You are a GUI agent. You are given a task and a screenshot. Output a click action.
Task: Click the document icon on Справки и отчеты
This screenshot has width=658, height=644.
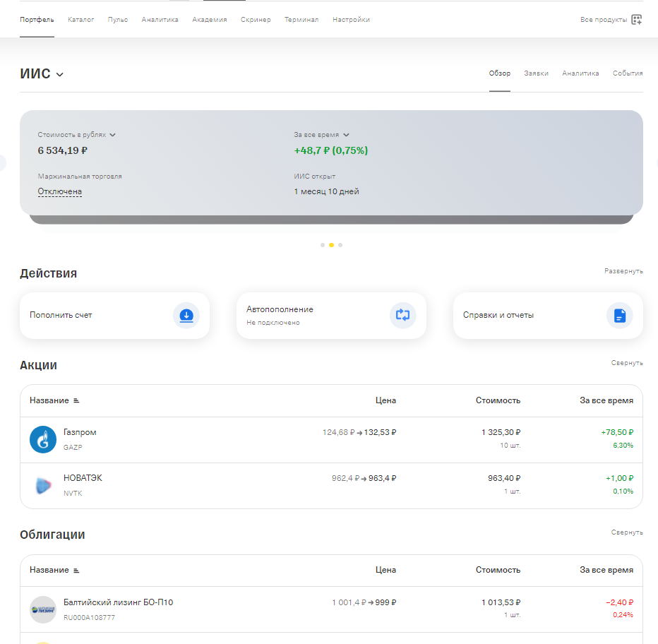pyautogui.click(x=620, y=315)
